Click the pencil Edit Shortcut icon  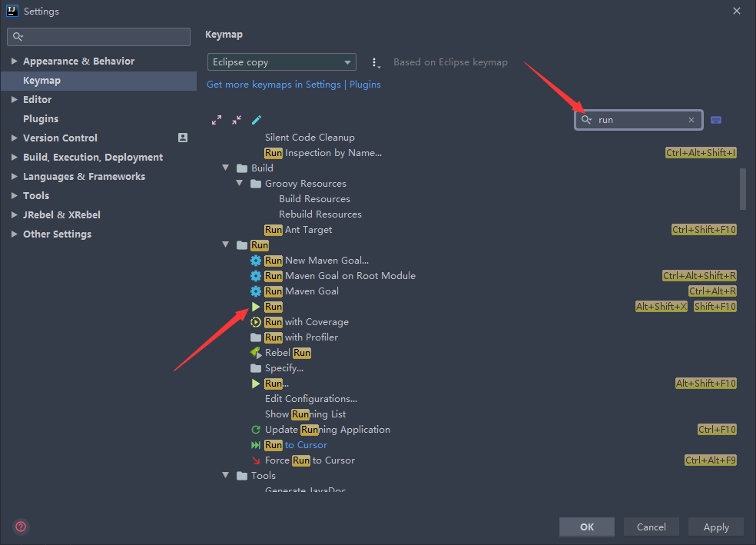pos(257,120)
